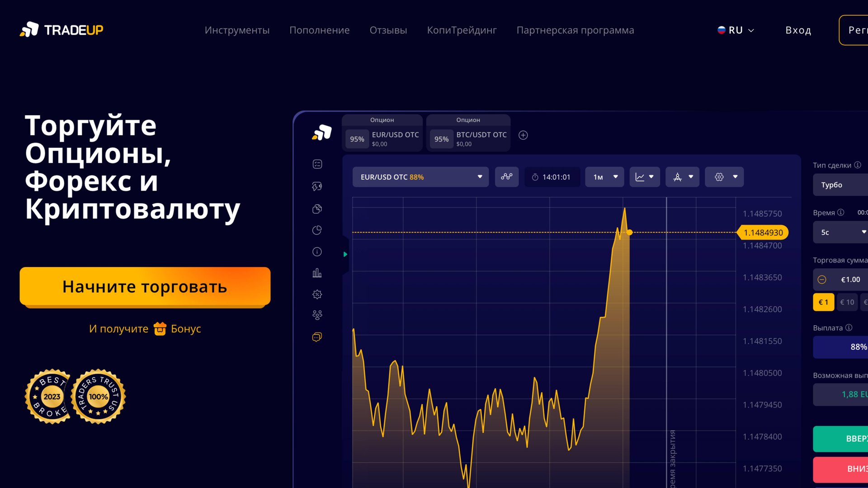Select the €1 quick amount chip
The width and height of the screenshot is (868, 488).
click(823, 302)
